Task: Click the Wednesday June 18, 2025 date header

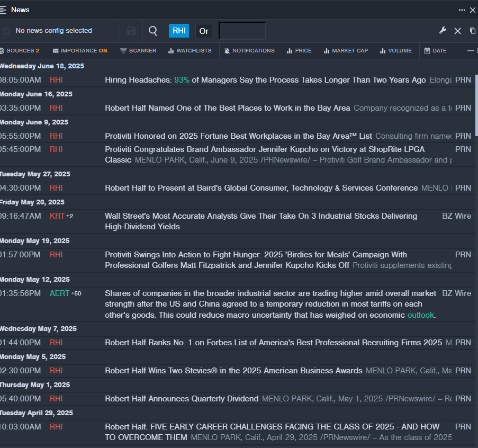Action: 42,66
